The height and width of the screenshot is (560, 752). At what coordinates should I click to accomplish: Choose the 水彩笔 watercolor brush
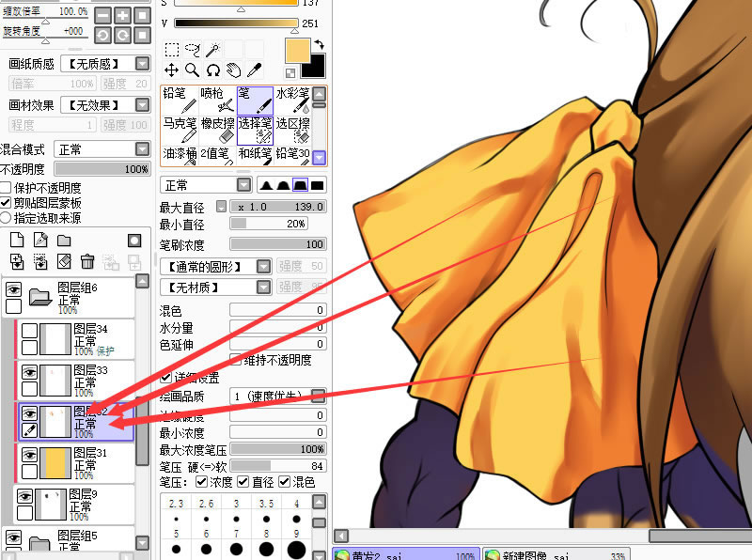tap(292, 101)
